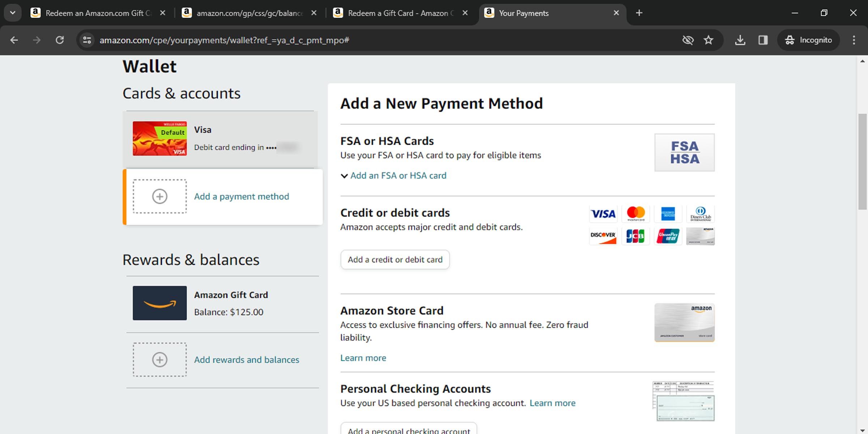
Task: Click the Visa logo under Credit or debit cards
Action: [603, 214]
